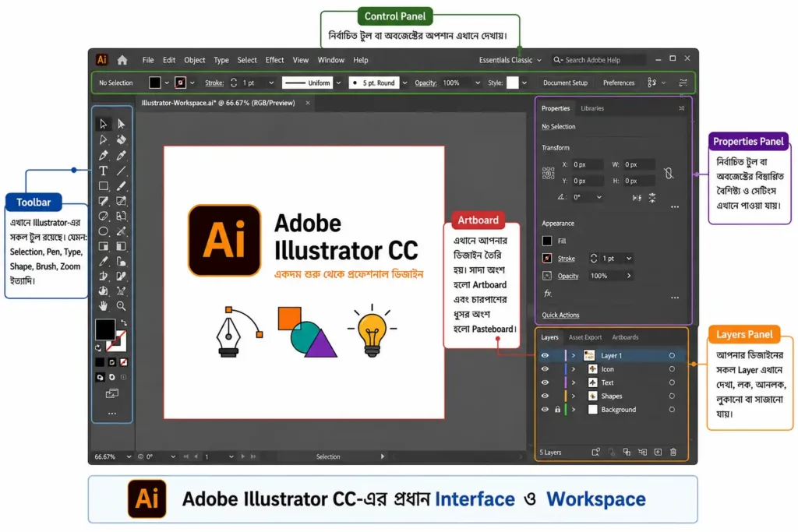Open the rotation angle dropdown in Transform
This screenshot has width=798, height=532.
pyautogui.click(x=599, y=197)
